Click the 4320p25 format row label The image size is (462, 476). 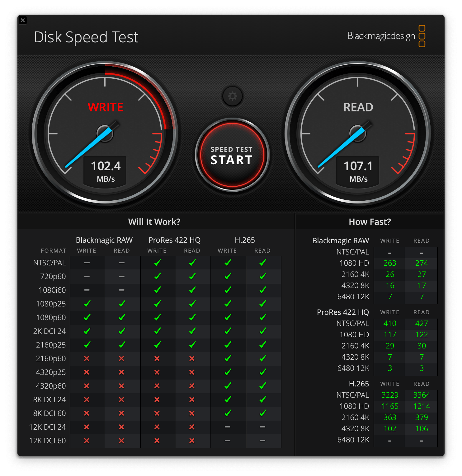[x=51, y=372]
